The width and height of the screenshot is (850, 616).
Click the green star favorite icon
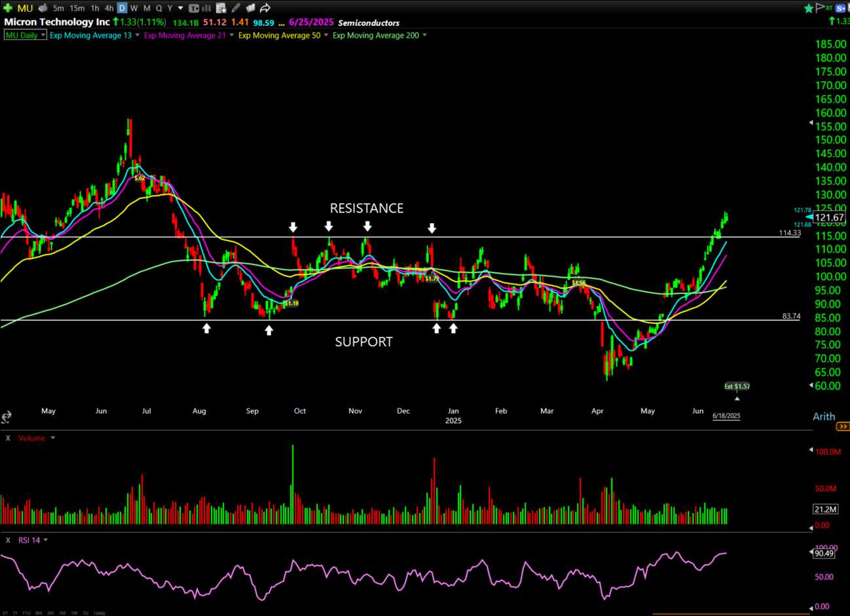[x=809, y=8]
